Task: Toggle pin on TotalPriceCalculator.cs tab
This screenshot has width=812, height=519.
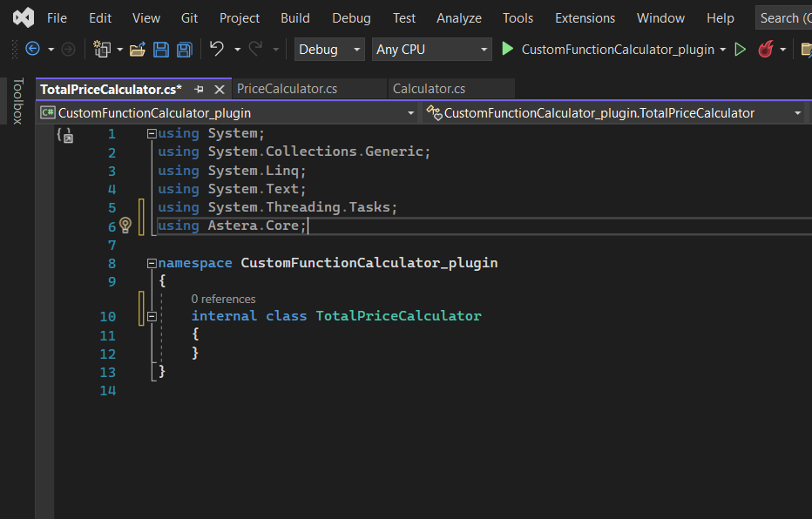Action: click(x=199, y=89)
